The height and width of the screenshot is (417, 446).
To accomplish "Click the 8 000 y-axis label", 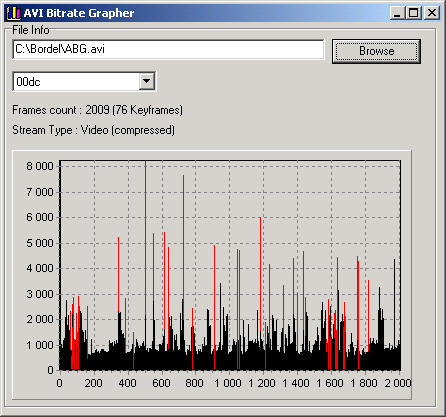I will point(40,166).
